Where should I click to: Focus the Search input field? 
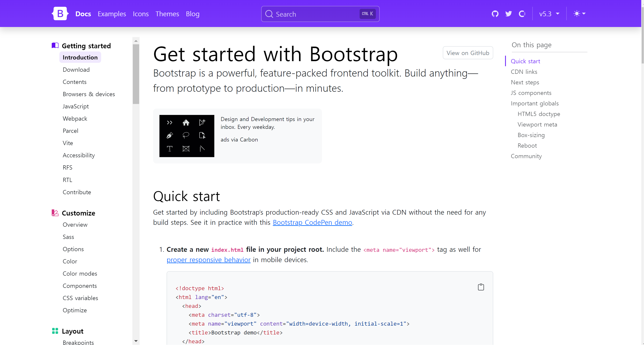(320, 14)
